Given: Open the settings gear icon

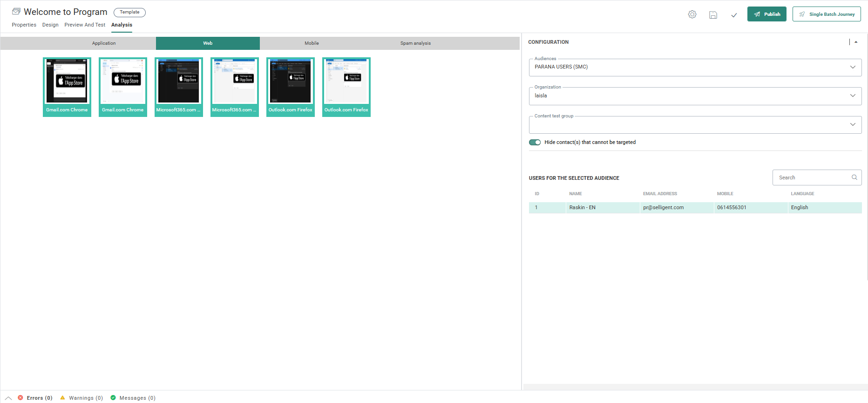Looking at the screenshot, I should pos(692,14).
